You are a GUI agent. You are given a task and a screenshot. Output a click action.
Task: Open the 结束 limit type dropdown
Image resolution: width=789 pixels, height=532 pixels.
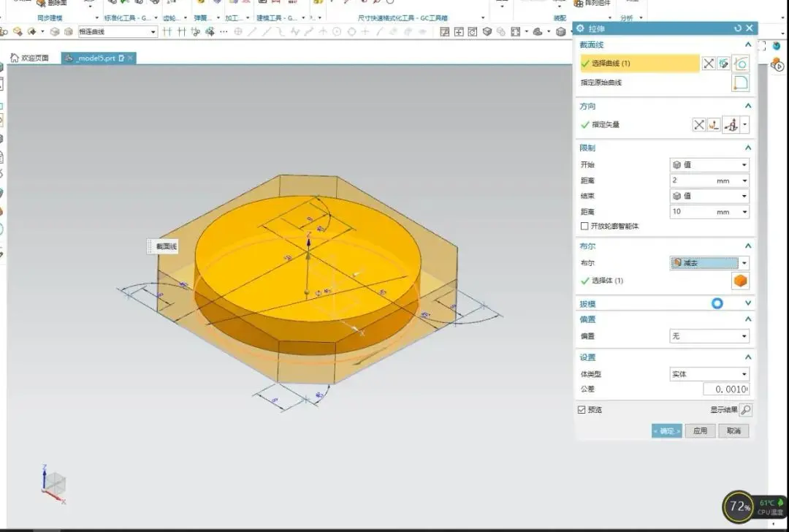(x=709, y=197)
